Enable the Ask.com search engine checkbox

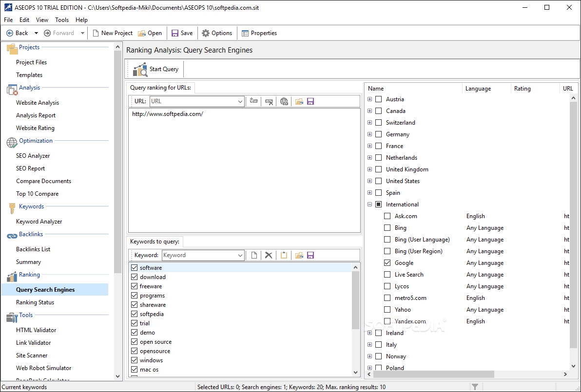pyautogui.click(x=387, y=216)
